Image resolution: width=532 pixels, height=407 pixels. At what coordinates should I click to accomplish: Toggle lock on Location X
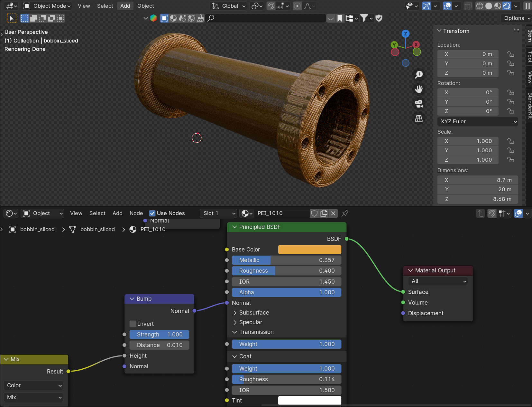click(511, 54)
